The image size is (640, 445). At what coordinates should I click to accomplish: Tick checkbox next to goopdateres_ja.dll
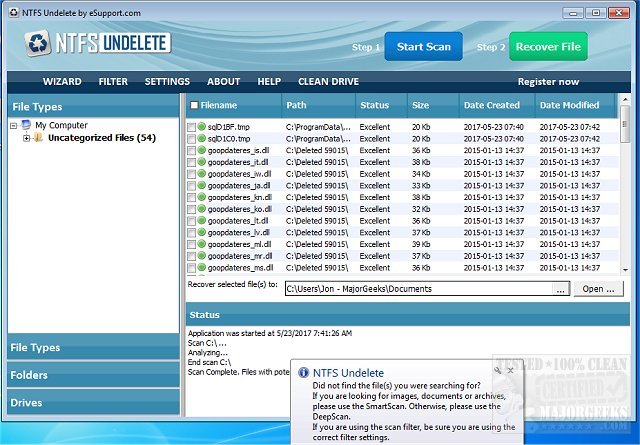click(x=191, y=186)
